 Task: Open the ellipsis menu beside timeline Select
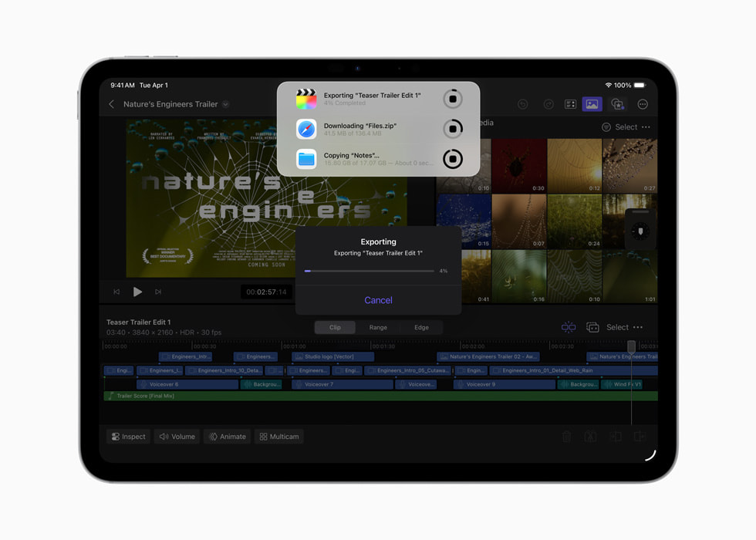point(640,327)
